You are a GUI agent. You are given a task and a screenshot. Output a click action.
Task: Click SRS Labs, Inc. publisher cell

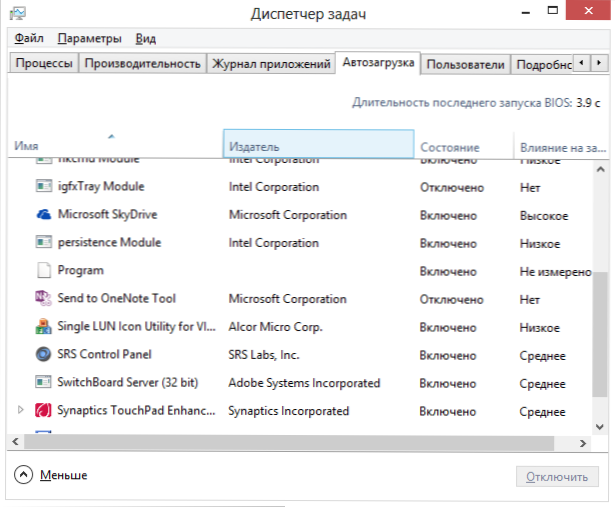tap(264, 355)
